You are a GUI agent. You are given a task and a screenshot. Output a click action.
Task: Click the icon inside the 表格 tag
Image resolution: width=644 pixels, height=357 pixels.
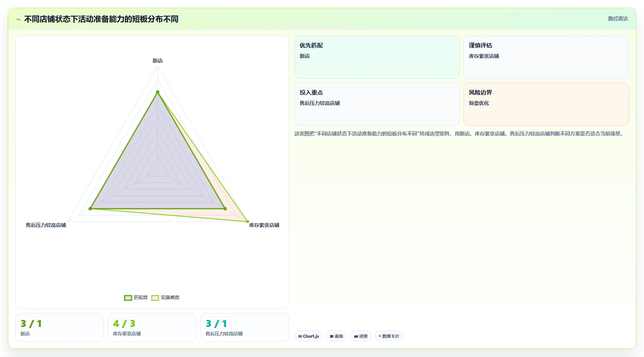[x=331, y=337]
